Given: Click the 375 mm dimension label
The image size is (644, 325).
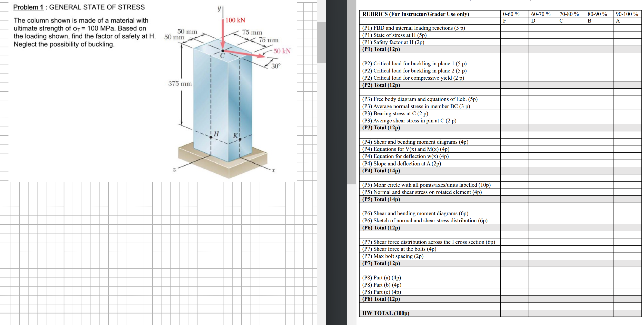Looking at the screenshot, I should [x=180, y=83].
